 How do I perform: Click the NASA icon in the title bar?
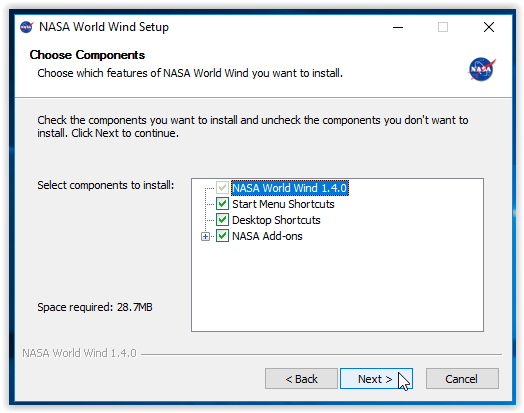pos(27,27)
